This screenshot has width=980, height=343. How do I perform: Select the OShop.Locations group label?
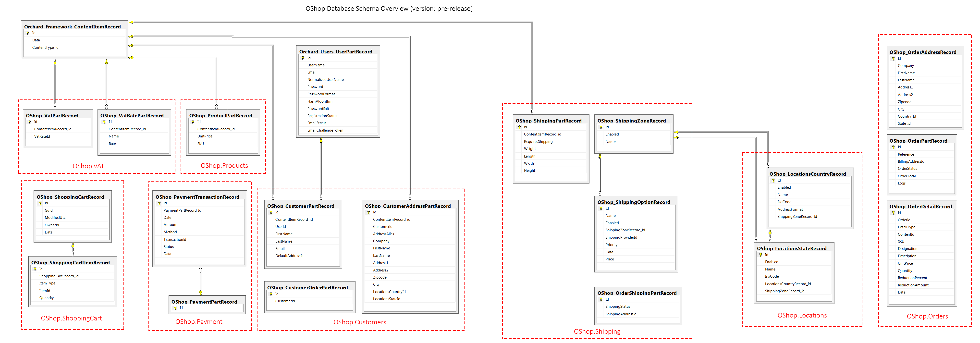pyautogui.click(x=802, y=315)
